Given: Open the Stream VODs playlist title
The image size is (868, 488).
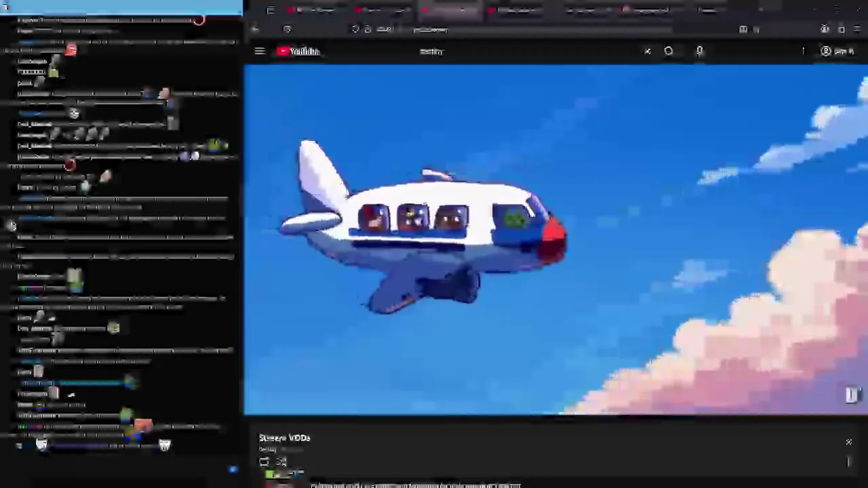Looking at the screenshot, I should [x=284, y=438].
